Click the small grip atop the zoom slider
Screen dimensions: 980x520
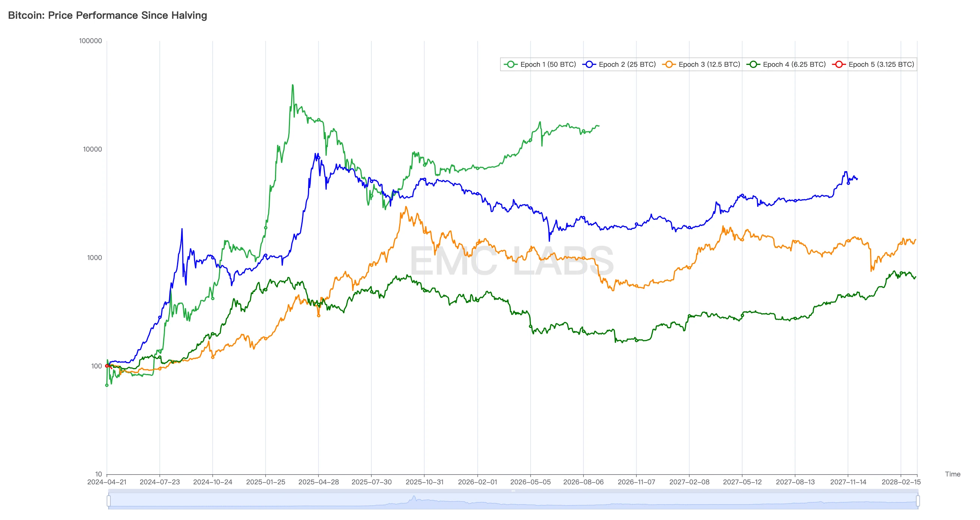click(513, 491)
